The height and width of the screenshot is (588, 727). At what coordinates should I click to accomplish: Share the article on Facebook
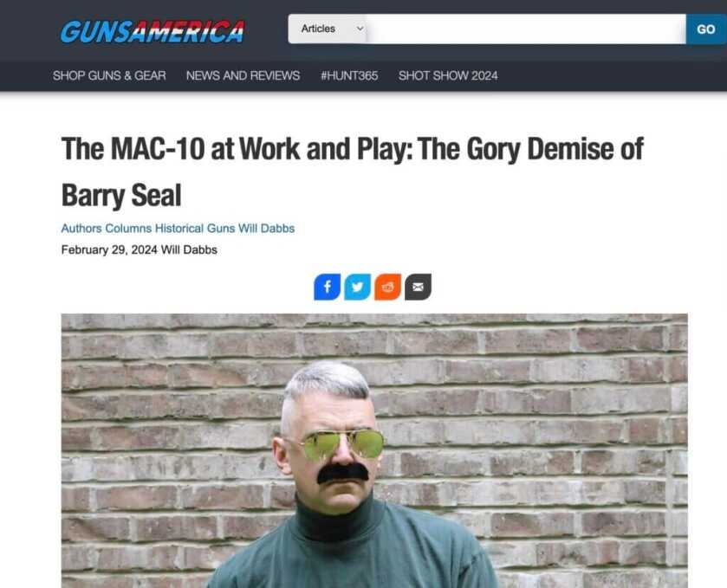click(x=328, y=287)
